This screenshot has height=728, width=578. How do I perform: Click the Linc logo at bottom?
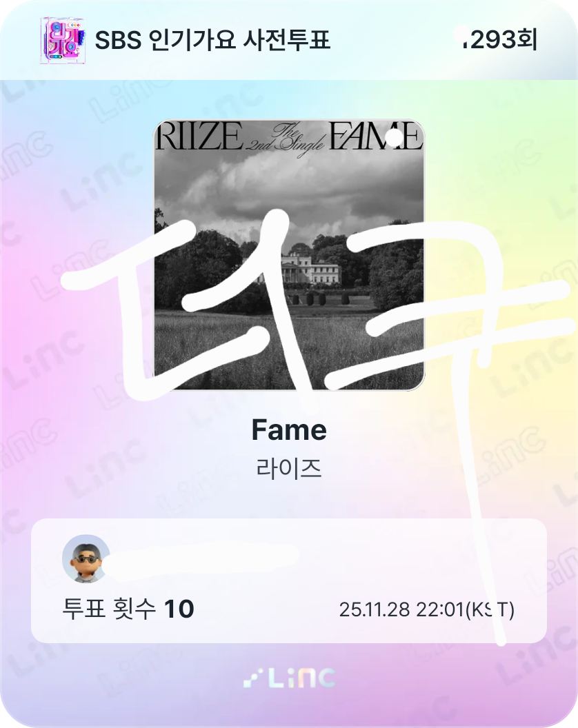(x=289, y=678)
